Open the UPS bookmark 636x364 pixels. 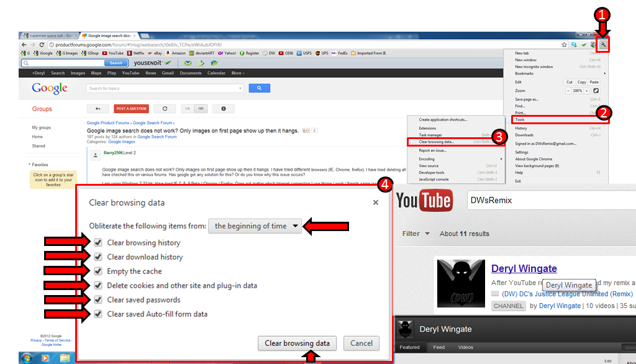322,53
